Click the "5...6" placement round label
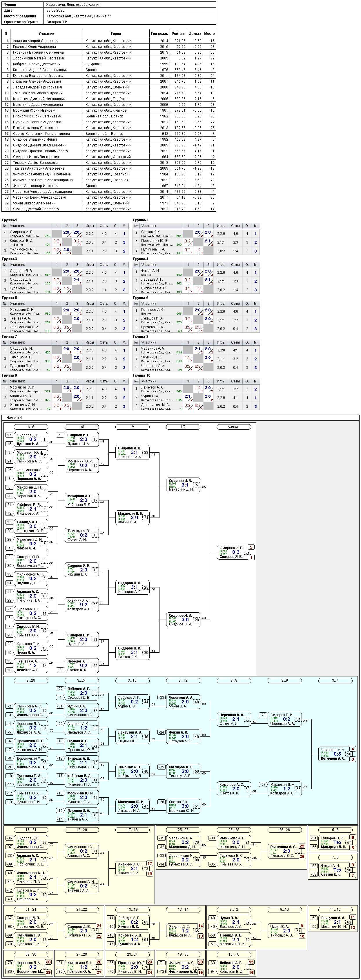 pyautogui.click(x=335, y=829)
